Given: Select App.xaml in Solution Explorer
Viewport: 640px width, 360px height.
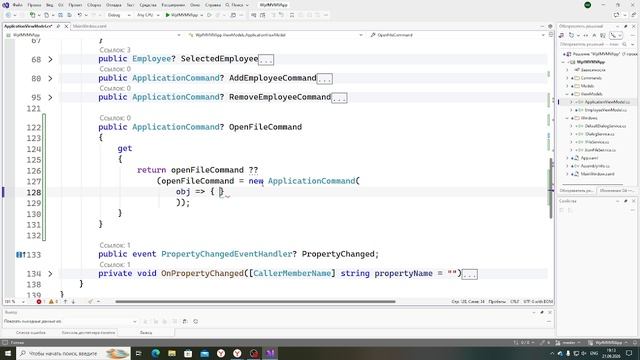Looking at the screenshot, I should coord(589,158).
